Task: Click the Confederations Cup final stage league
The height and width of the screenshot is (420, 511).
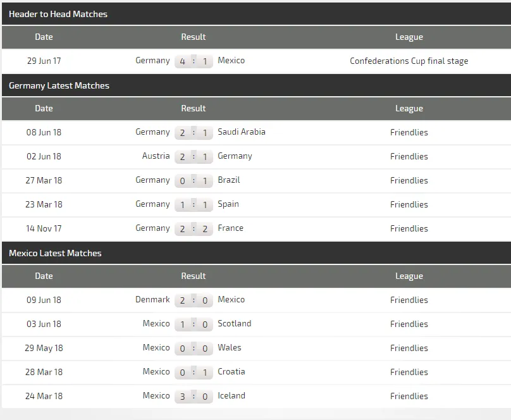Action: pos(409,61)
